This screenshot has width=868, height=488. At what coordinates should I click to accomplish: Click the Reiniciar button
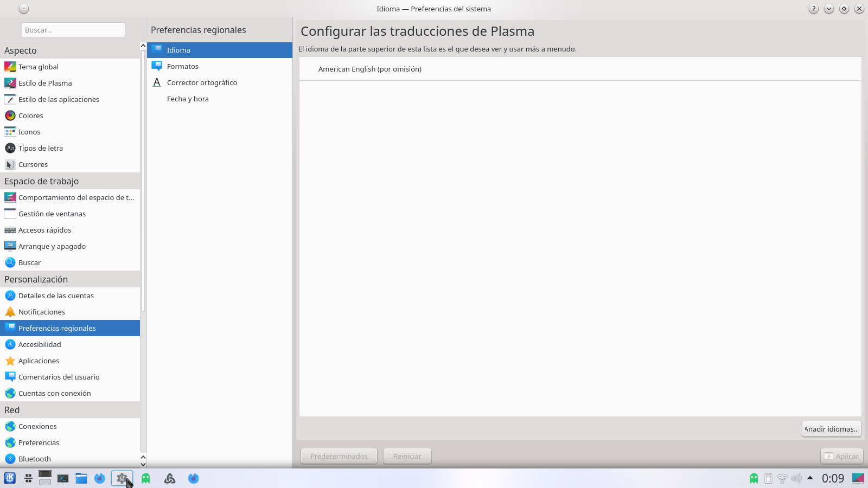click(407, 456)
